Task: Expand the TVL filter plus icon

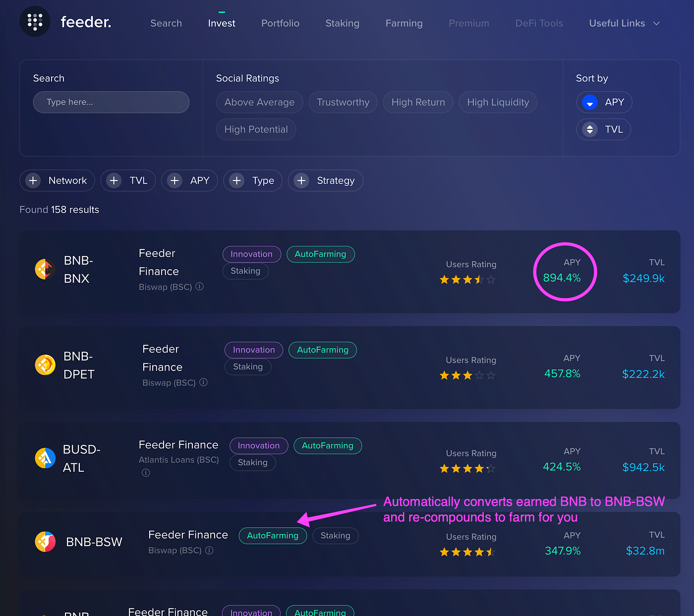Action: 114,181
